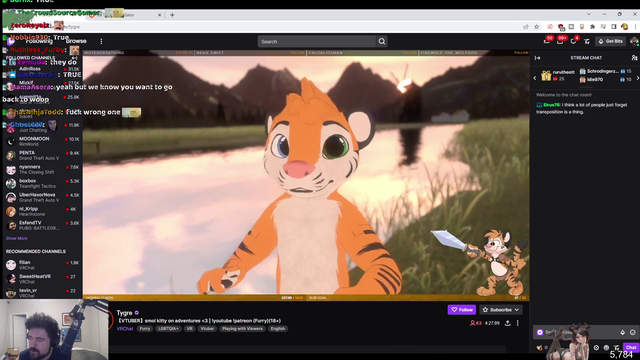This screenshot has height=360, width=640.
Task: Click the Chrome profile avatar
Action: point(624,27)
